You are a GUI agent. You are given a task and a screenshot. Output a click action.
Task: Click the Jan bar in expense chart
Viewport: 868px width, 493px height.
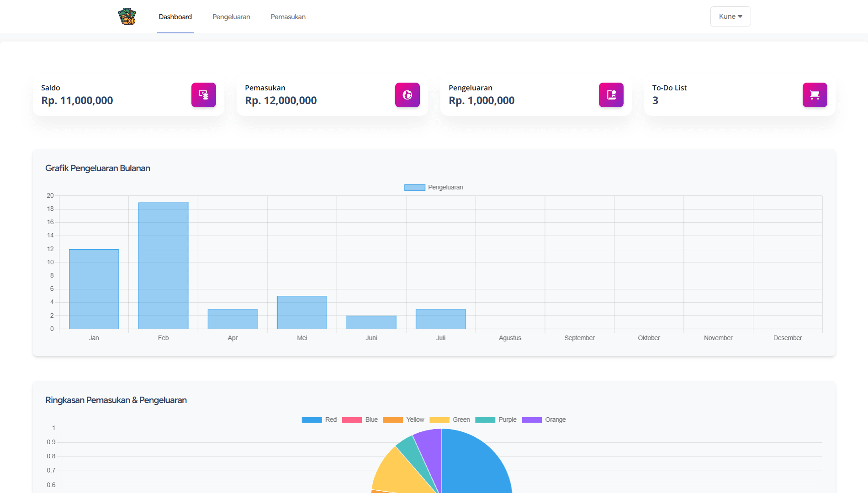click(94, 288)
